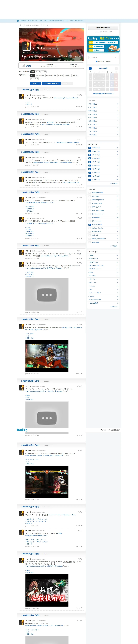Viewport: 138px width, 644px height.
Task: Click reply icon on tweet posted at 19:09:33
Action: click(x=77, y=107)
